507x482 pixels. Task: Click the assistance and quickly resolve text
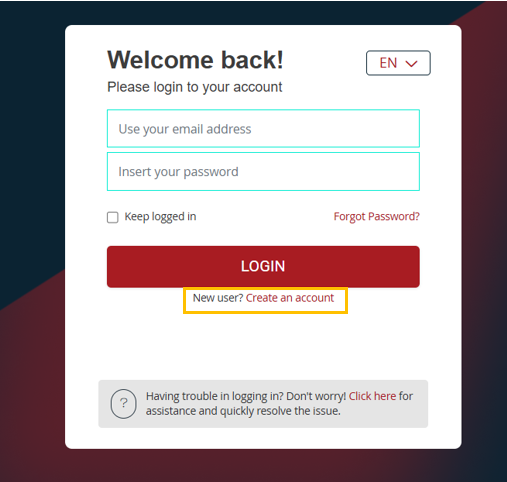(243, 411)
